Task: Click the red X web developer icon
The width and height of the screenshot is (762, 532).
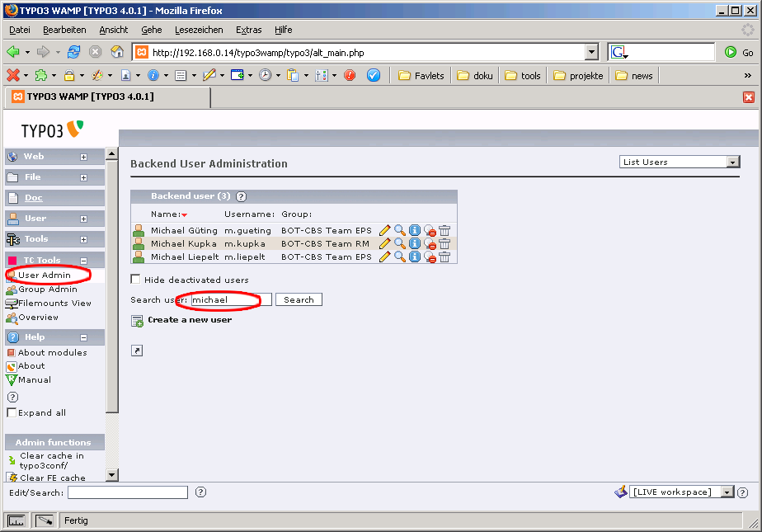Action: (x=13, y=75)
